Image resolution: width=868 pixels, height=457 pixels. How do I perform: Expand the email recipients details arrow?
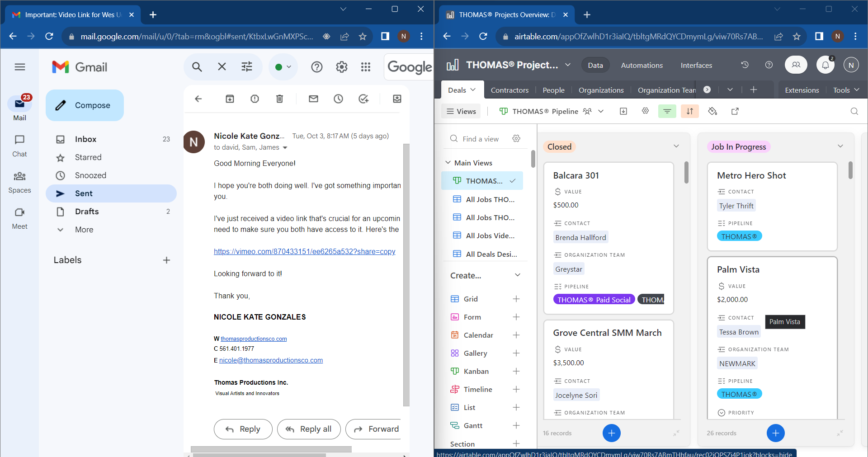point(285,148)
